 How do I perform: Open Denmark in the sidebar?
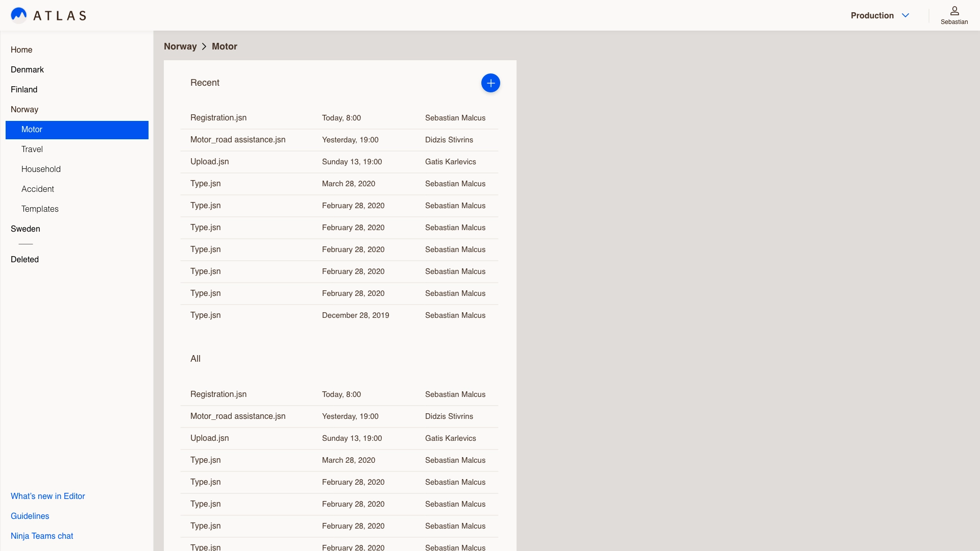click(x=27, y=69)
